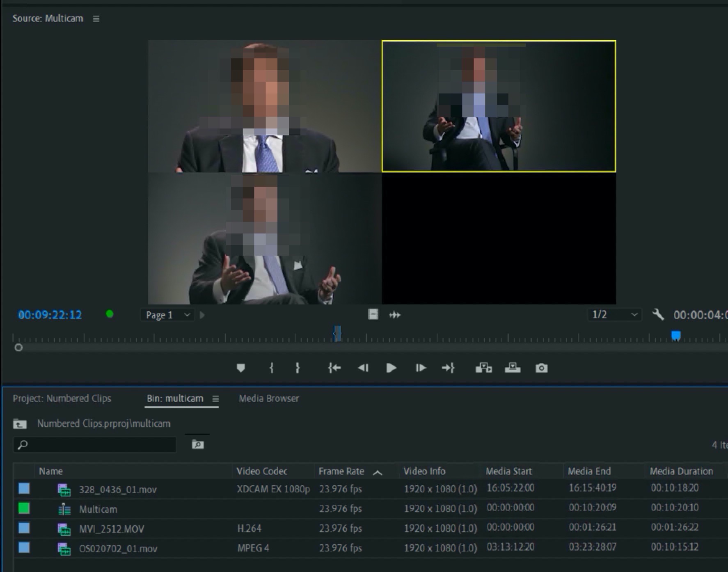Export frame with camera icon
The height and width of the screenshot is (572, 728).
(x=541, y=368)
